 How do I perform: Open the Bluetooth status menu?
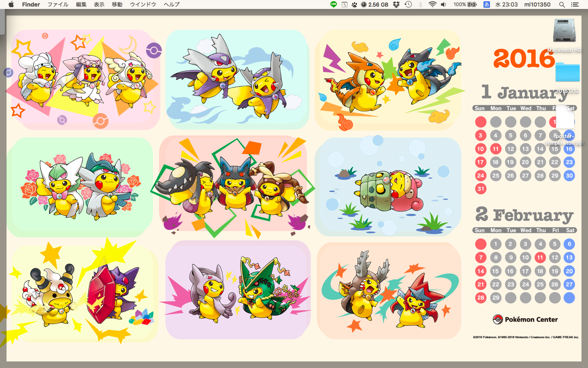(421, 4)
